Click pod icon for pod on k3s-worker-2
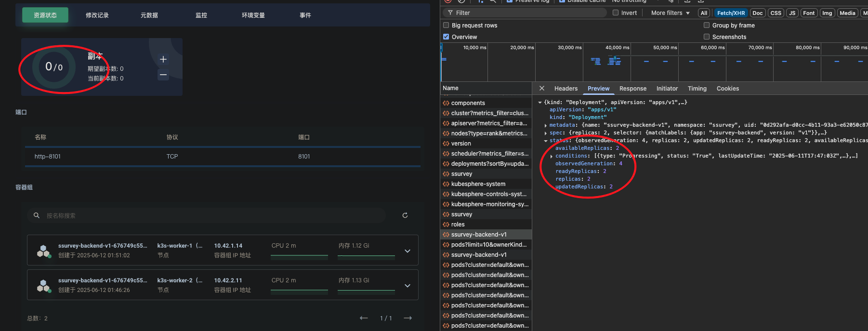The height and width of the screenshot is (331, 868). [x=44, y=285]
